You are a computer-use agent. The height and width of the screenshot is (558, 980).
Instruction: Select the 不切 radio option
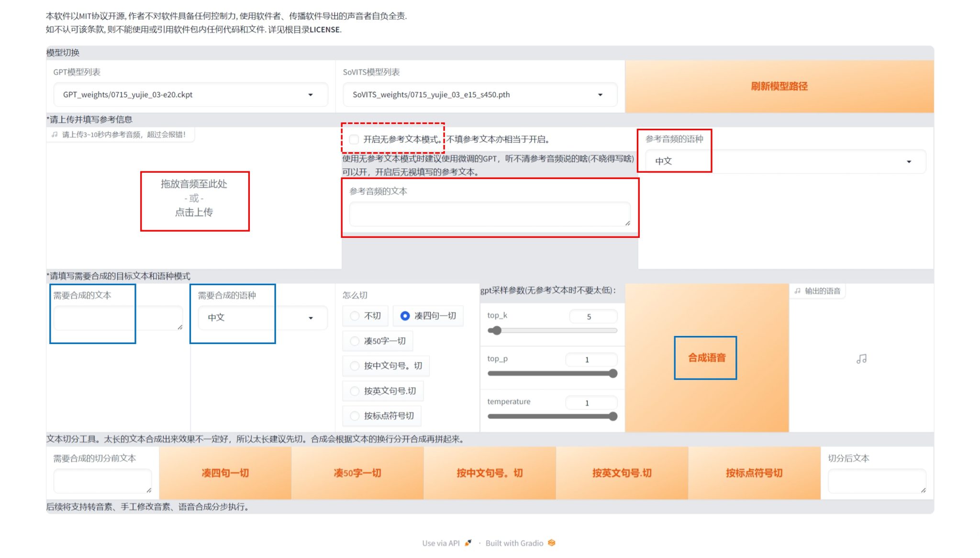click(x=355, y=316)
